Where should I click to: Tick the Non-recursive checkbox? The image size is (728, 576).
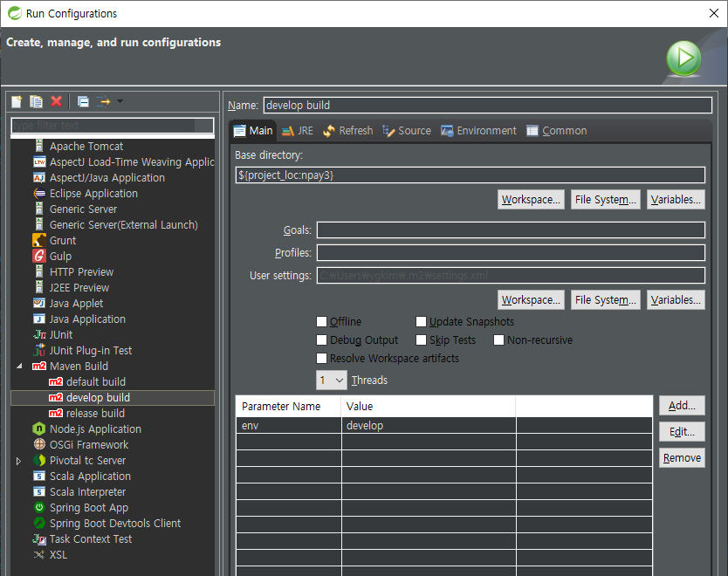click(x=498, y=339)
